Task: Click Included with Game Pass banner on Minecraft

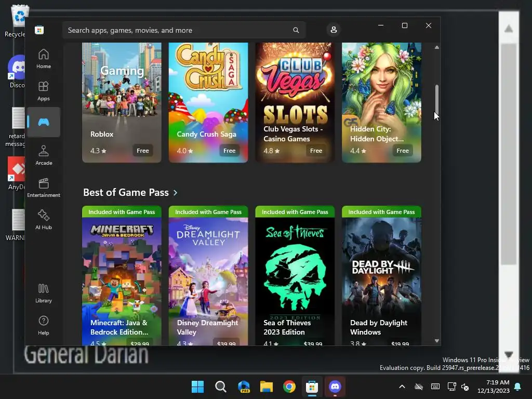Action: 122,212
